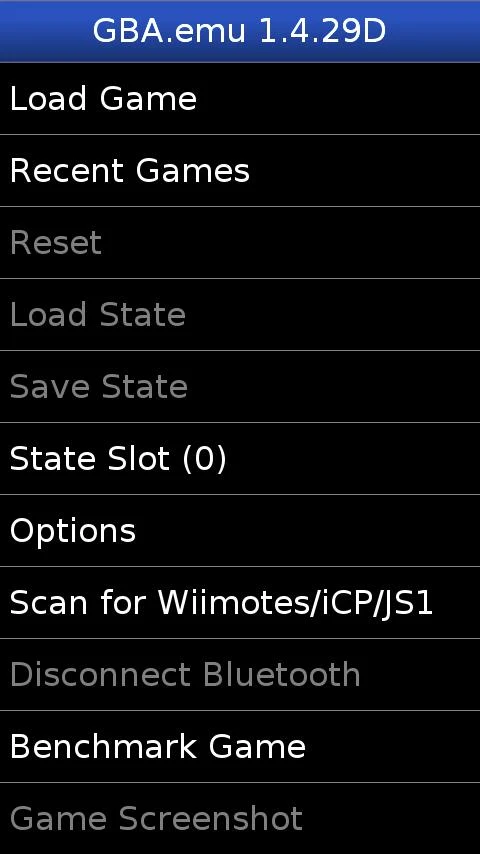The height and width of the screenshot is (854, 480).
Task: Click the GBA.emu 1.4.29D title bar
Action: pos(240,31)
